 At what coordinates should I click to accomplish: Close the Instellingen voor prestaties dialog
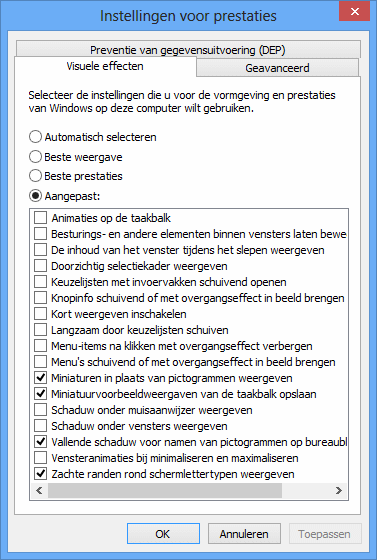click(355, 11)
